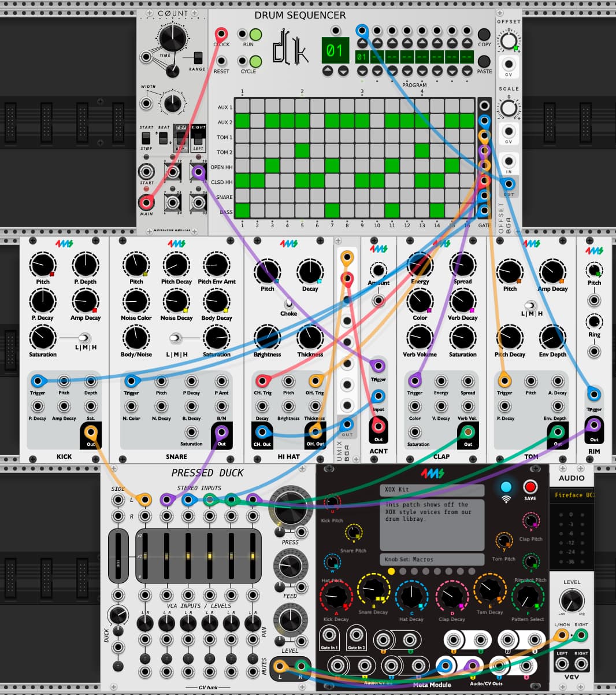Click the TIME knob on COUNT module
Image resolution: width=616 pixels, height=695 pixels.
click(173, 38)
